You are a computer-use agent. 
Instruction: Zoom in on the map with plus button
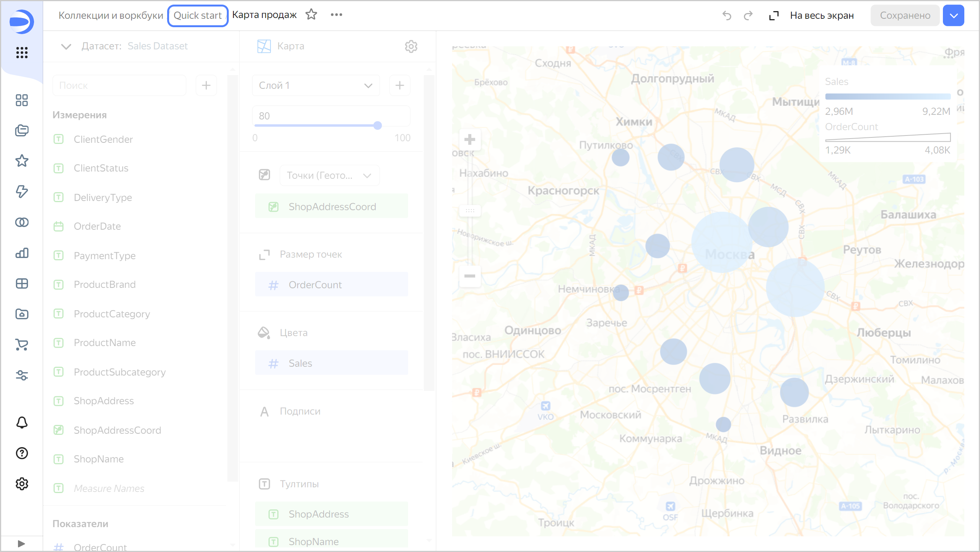pyautogui.click(x=470, y=139)
